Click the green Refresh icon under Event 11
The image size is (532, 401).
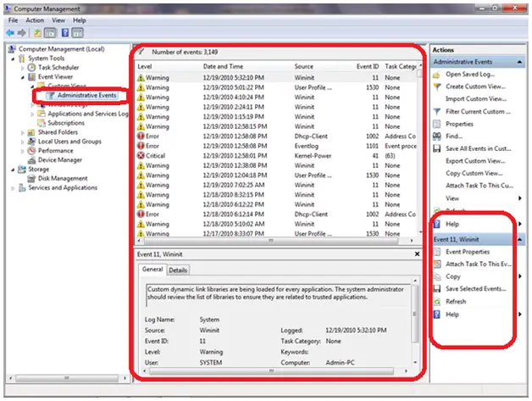pyautogui.click(x=437, y=302)
